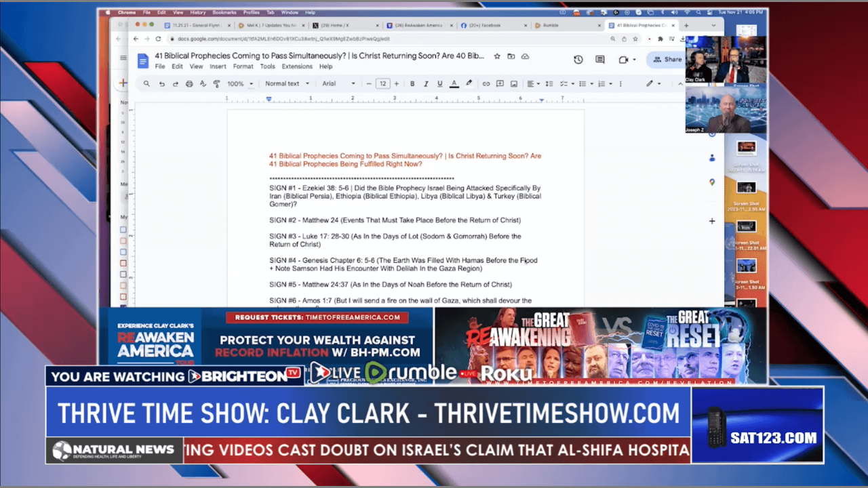Screen dimensions: 868x488
Task: Open the Normal text style dropdown
Action: coord(287,84)
